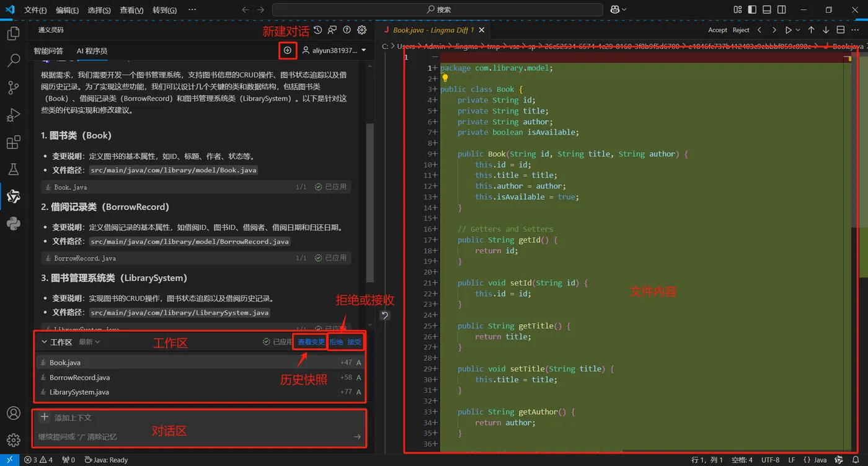This screenshot has width=868, height=466.
Task: Toggle the Secondary Side Bar visibility
Action: (782, 10)
